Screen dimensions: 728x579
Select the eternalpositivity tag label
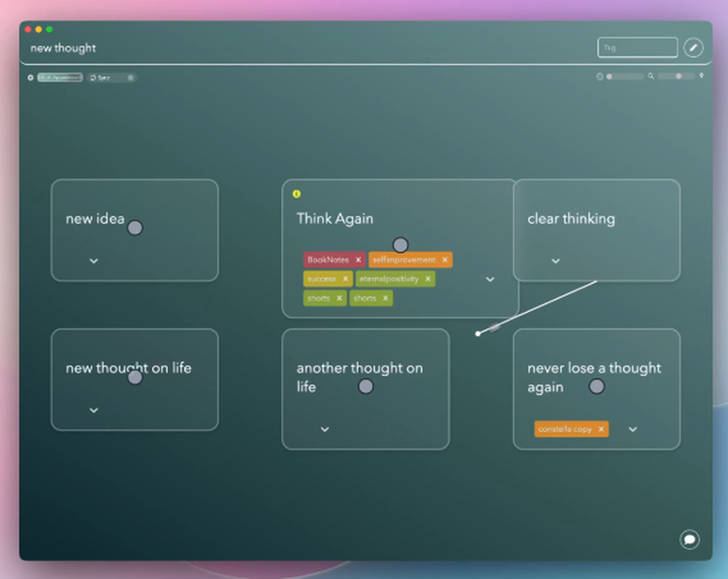(x=389, y=279)
